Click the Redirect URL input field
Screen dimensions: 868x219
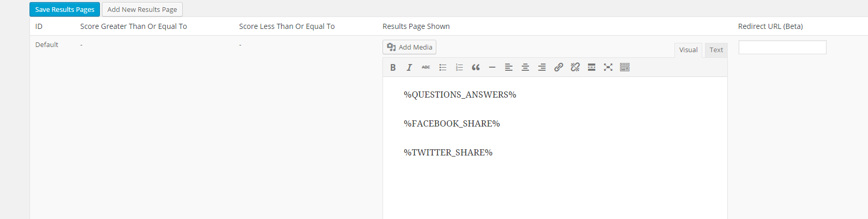(782, 48)
